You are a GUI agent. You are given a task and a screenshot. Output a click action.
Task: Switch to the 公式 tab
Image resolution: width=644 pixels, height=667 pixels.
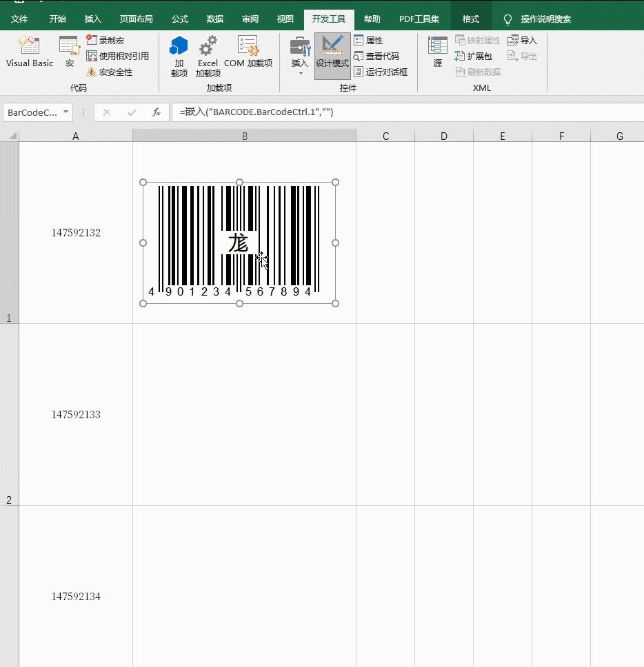click(x=180, y=19)
